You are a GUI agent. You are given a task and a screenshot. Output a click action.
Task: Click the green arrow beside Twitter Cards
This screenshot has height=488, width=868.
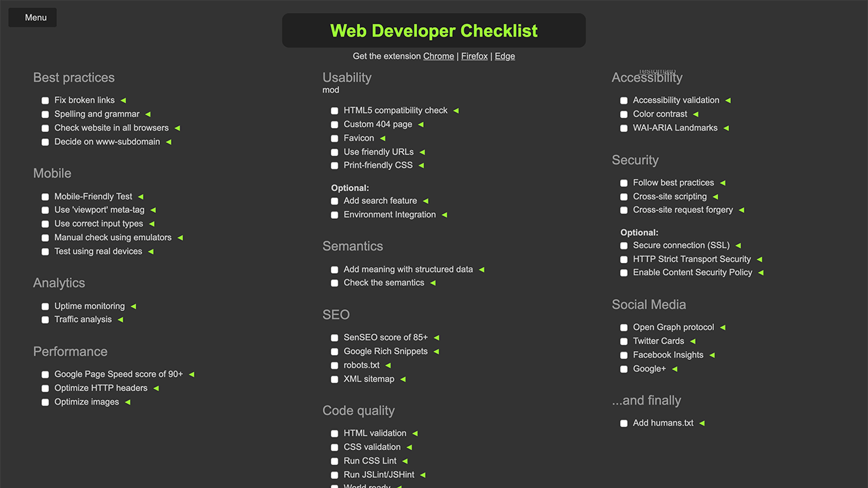click(x=693, y=342)
